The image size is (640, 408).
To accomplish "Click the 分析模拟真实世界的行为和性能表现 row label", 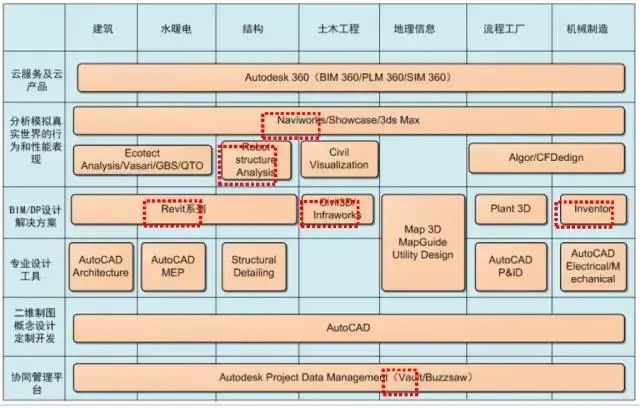I will pyautogui.click(x=36, y=140).
